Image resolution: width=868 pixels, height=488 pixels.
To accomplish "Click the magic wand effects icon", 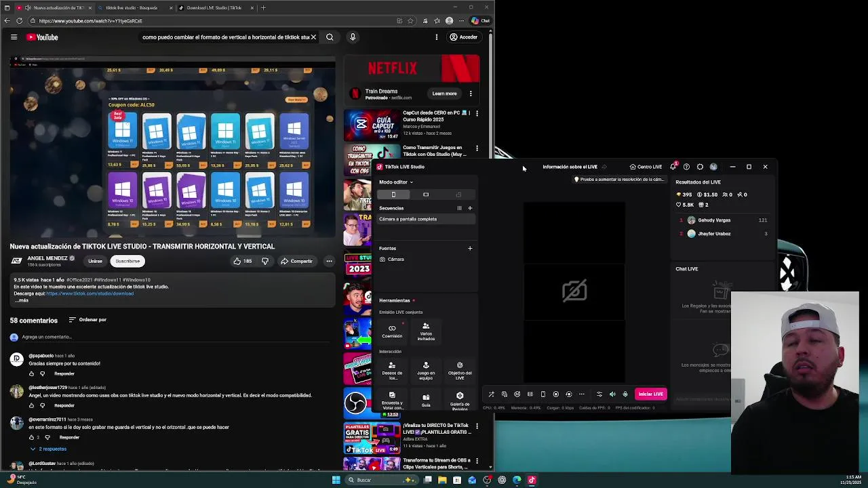I will 491,394.
